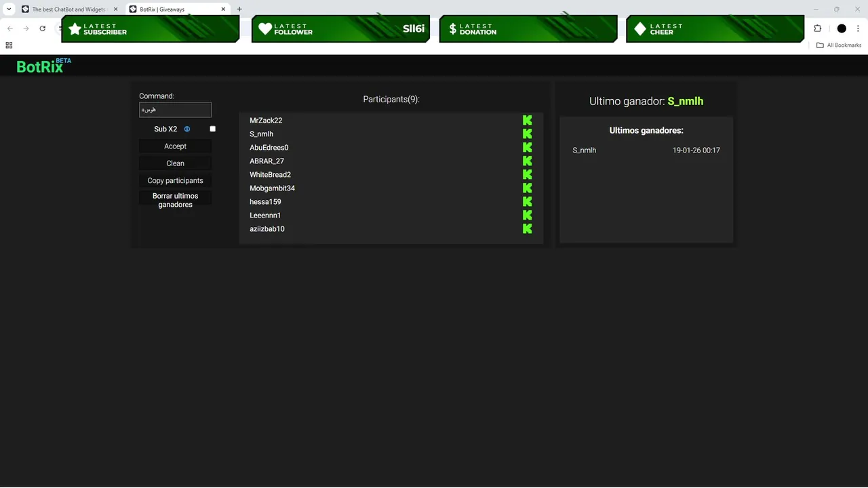Open the tab search dropdown arrow

point(9,9)
